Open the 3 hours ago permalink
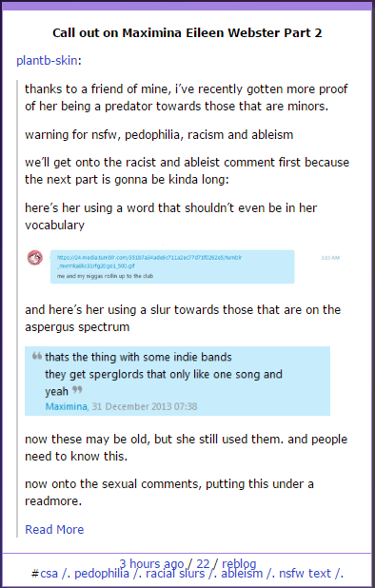Image resolution: width=375 pixels, height=588 pixels. pos(151,563)
